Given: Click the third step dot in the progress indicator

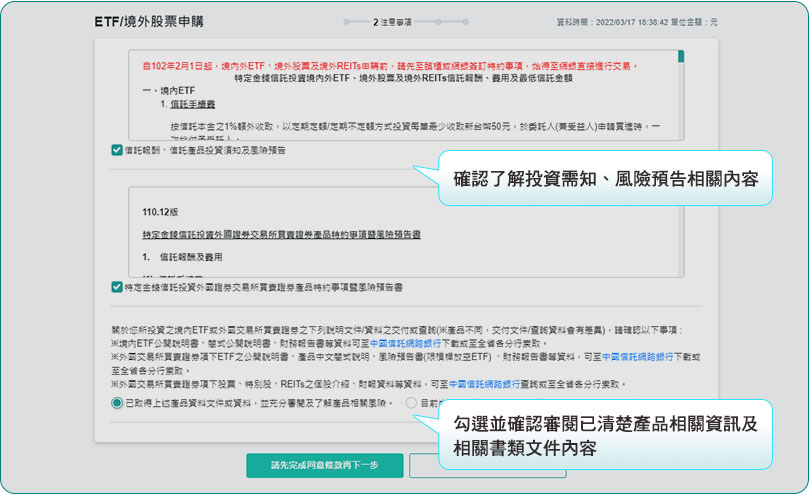Looking at the screenshot, I should pos(438,22).
